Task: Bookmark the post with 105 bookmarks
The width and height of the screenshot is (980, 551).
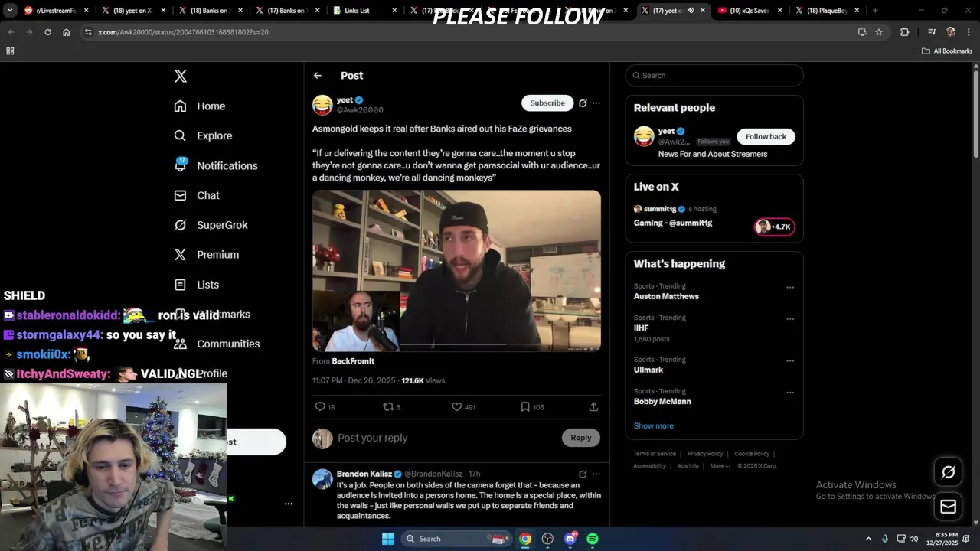Action: pyautogui.click(x=525, y=407)
